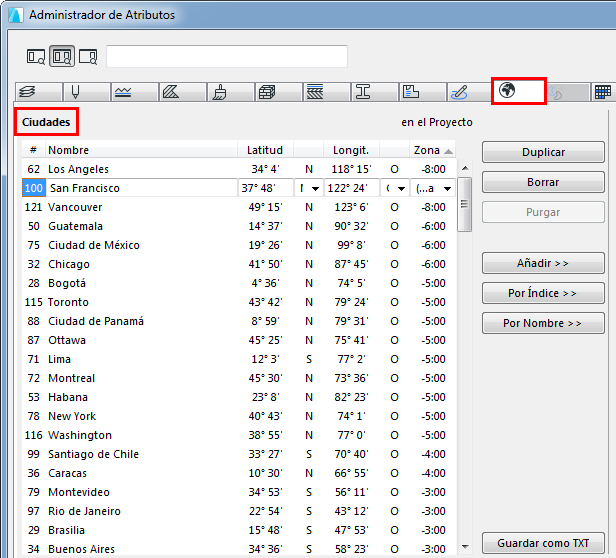
Task: Click the Purgar button
Action: 543,212
